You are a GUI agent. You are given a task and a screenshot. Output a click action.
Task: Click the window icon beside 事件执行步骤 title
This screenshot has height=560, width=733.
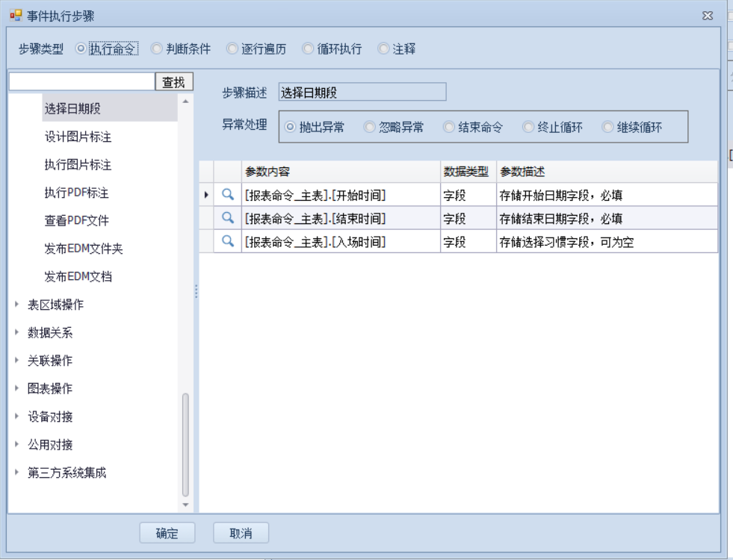[16, 15]
